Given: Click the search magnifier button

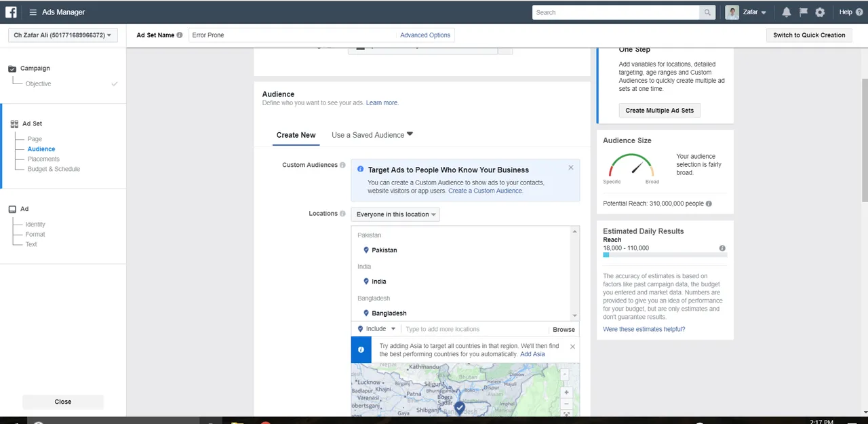Looking at the screenshot, I should 708,12.
